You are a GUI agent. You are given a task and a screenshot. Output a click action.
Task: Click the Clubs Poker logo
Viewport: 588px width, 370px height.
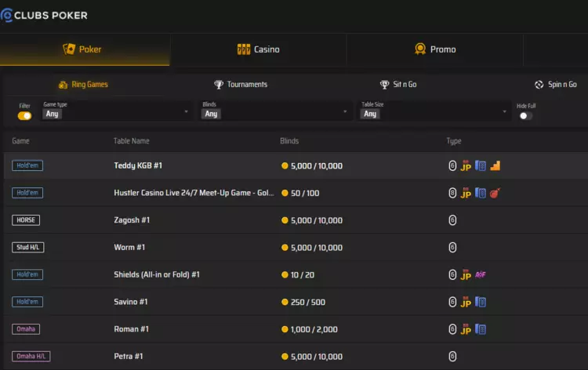(x=45, y=15)
